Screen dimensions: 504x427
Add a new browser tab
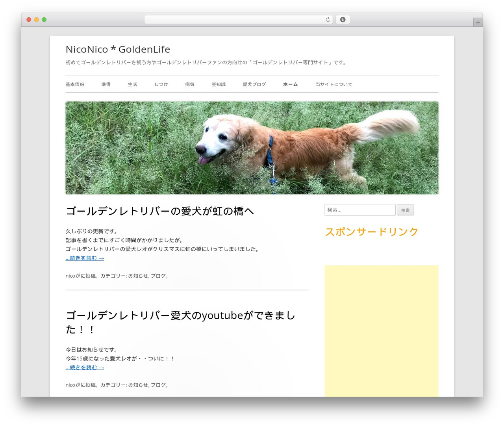click(478, 22)
